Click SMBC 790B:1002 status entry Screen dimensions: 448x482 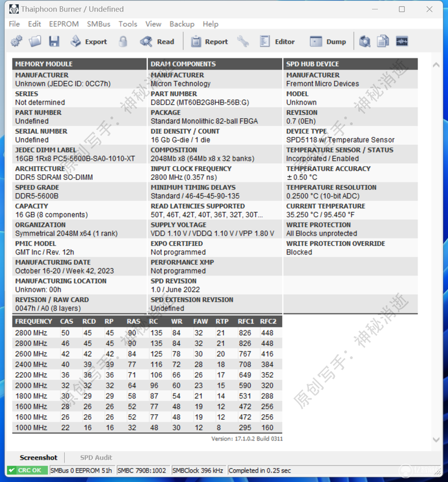pos(142,470)
